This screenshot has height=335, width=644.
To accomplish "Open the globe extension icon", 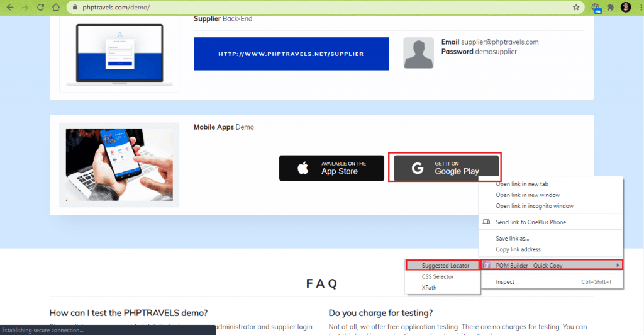I will 596,8.
